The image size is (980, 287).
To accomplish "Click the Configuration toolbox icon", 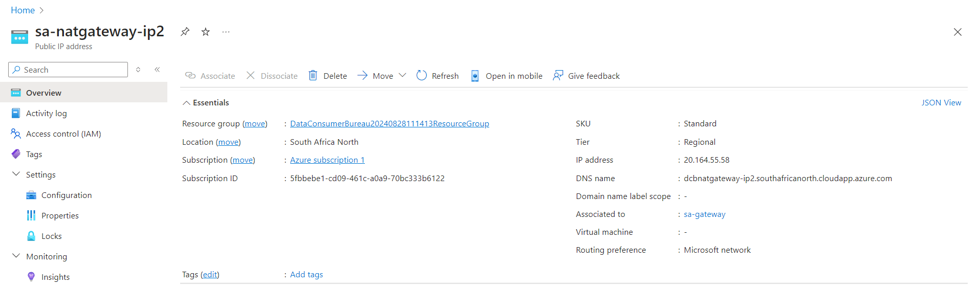I will coord(31,195).
